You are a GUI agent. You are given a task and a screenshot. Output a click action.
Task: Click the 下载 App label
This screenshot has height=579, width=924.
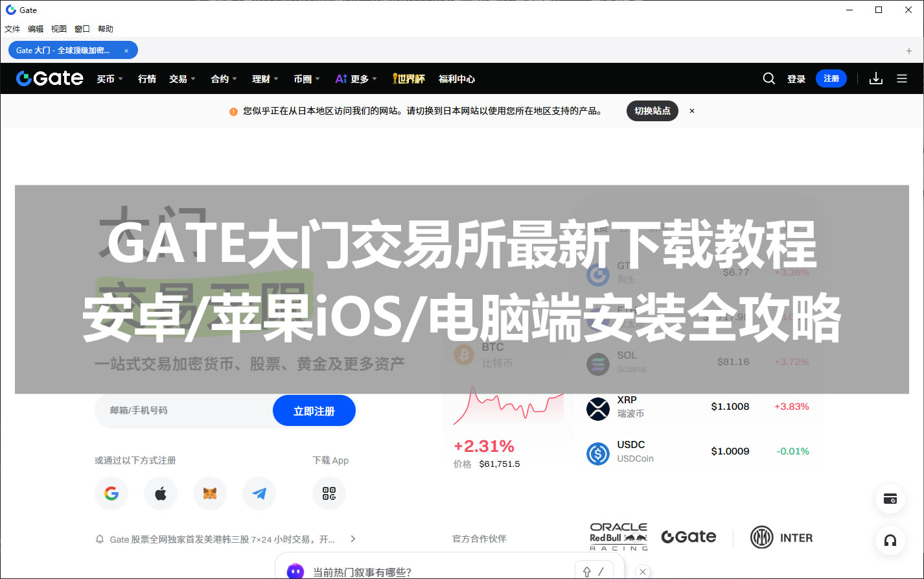pos(330,460)
